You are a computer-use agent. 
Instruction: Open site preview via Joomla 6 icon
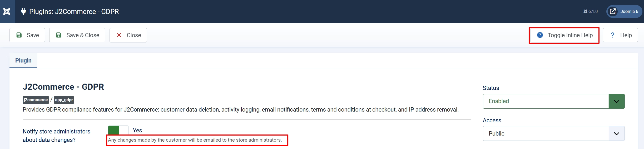click(613, 11)
